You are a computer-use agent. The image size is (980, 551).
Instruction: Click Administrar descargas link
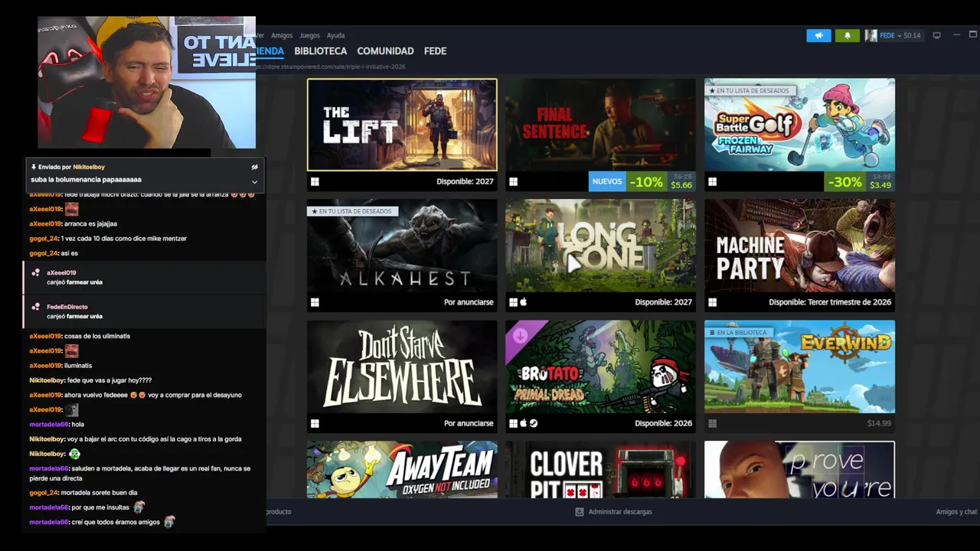pyautogui.click(x=620, y=512)
